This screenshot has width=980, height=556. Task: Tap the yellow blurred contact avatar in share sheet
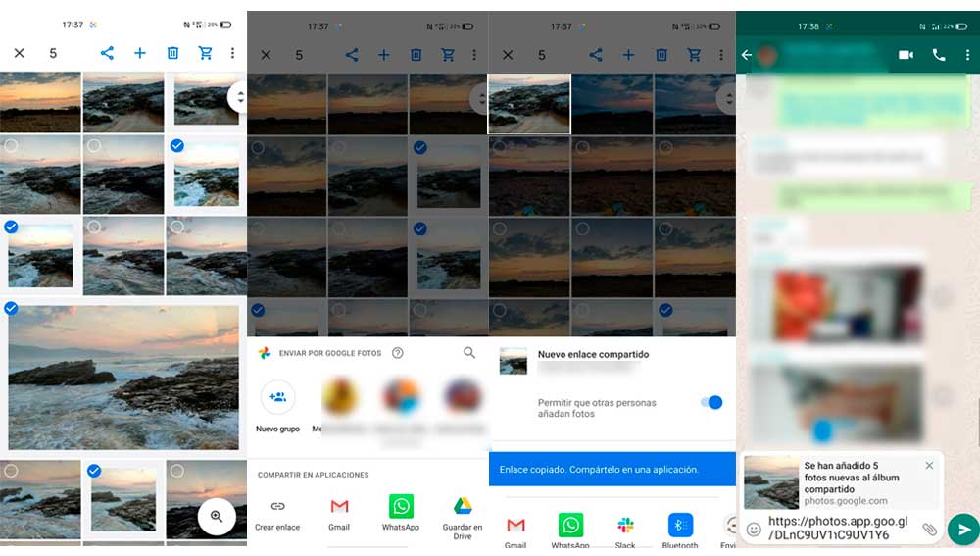(x=340, y=396)
